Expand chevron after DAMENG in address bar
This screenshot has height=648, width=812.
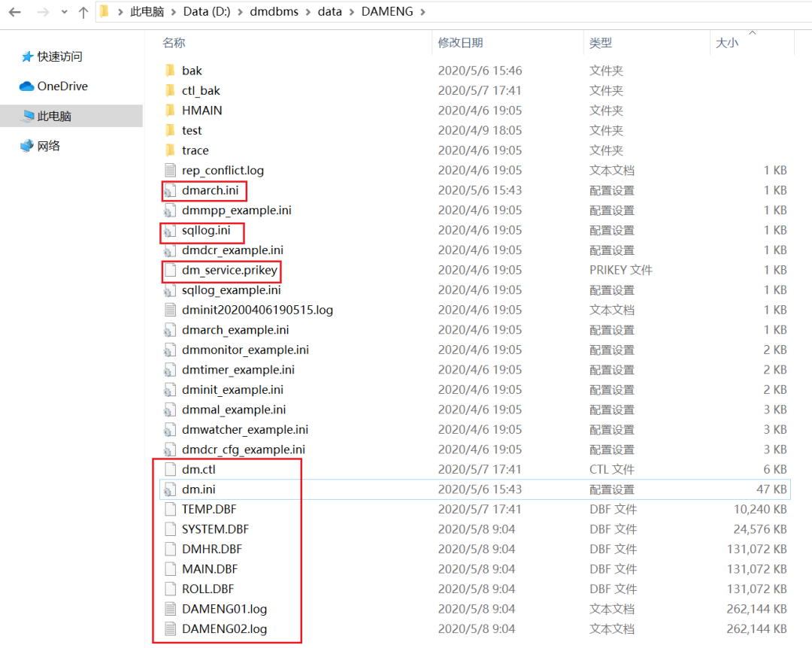(x=423, y=12)
